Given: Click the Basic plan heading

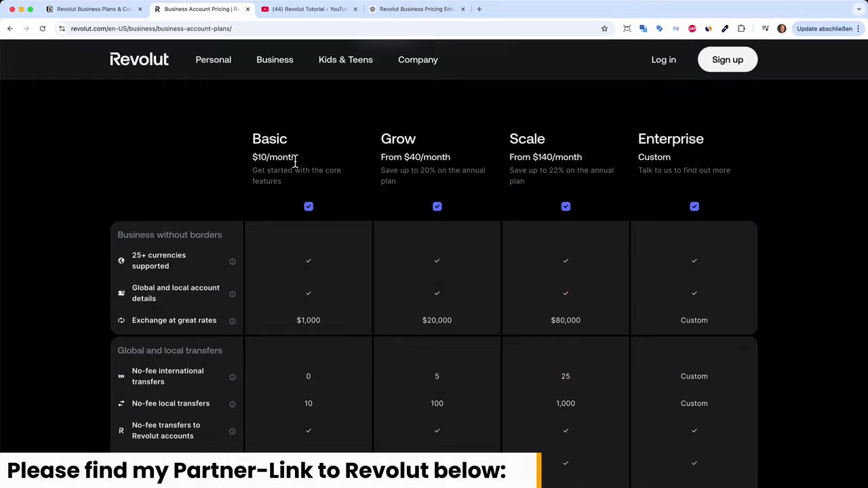Looking at the screenshot, I should coord(269,139).
